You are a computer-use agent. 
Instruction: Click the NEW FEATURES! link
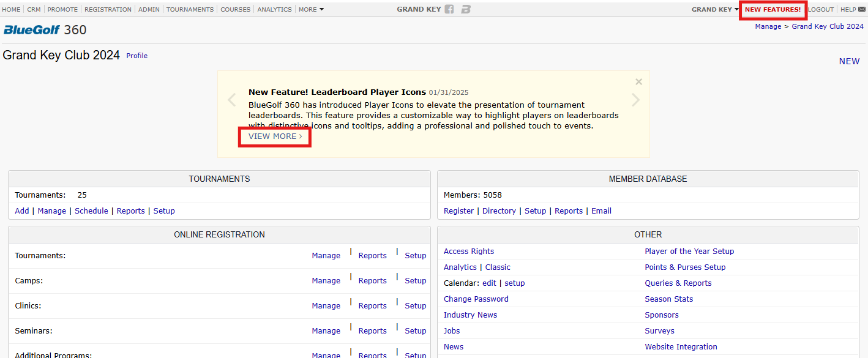click(773, 10)
